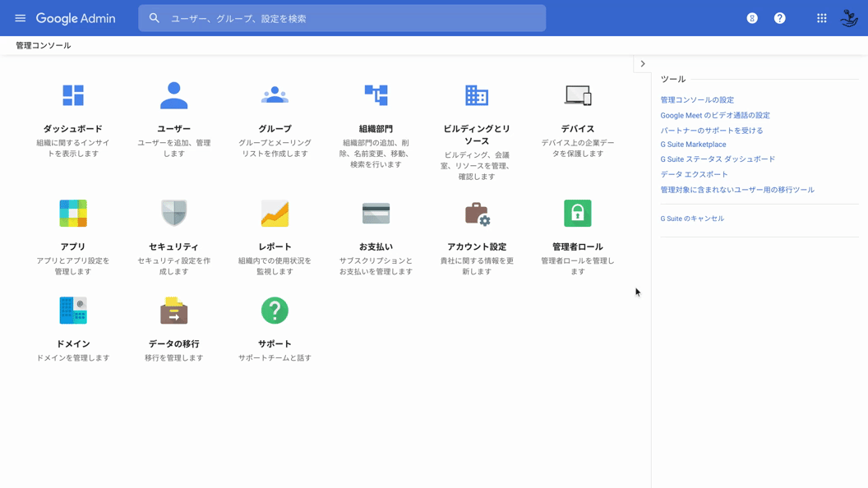The width and height of the screenshot is (868, 488).
Task: Open the Google apps grid
Action: 821,18
